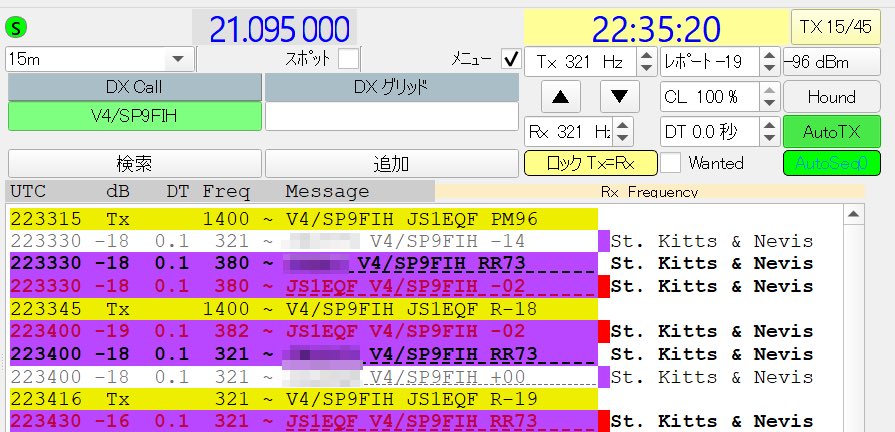Select 223330 row JS1EQF V4/SP9FIH -02
The width and height of the screenshot is (895, 432).
point(304,286)
